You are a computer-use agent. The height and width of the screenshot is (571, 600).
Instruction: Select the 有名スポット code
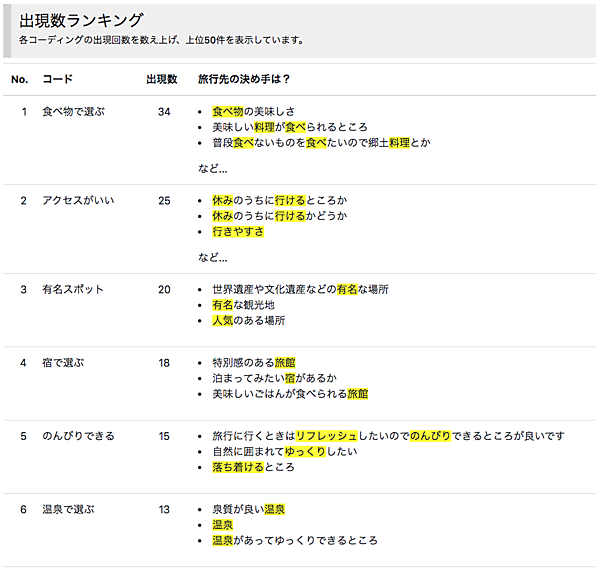(73, 289)
